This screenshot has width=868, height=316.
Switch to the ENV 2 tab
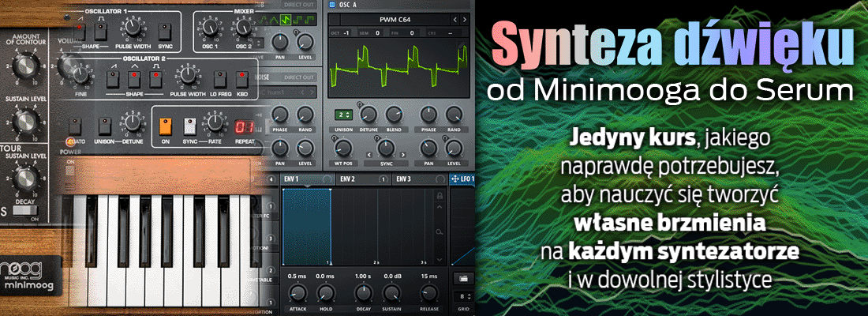coord(363,179)
